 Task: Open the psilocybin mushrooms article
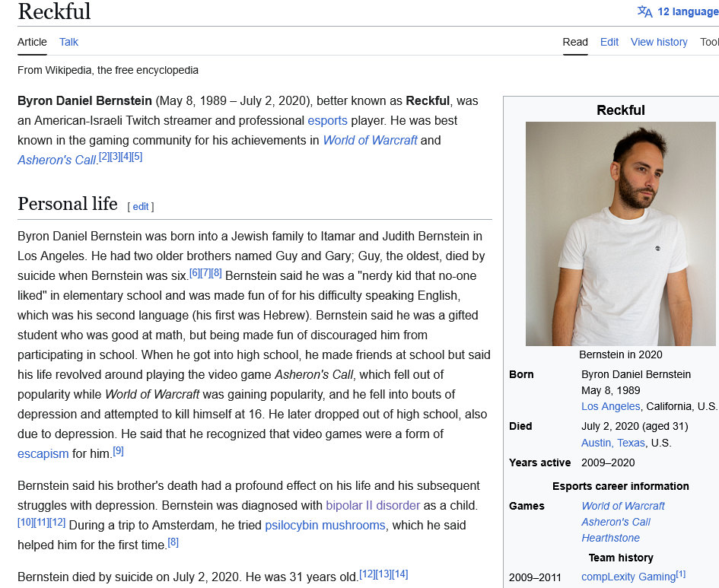(325, 525)
